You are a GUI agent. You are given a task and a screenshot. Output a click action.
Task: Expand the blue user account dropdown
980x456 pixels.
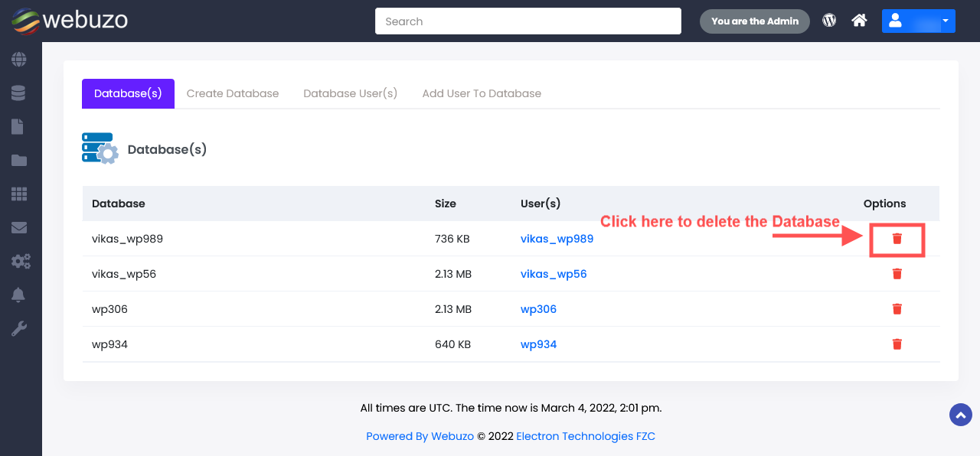coord(918,21)
